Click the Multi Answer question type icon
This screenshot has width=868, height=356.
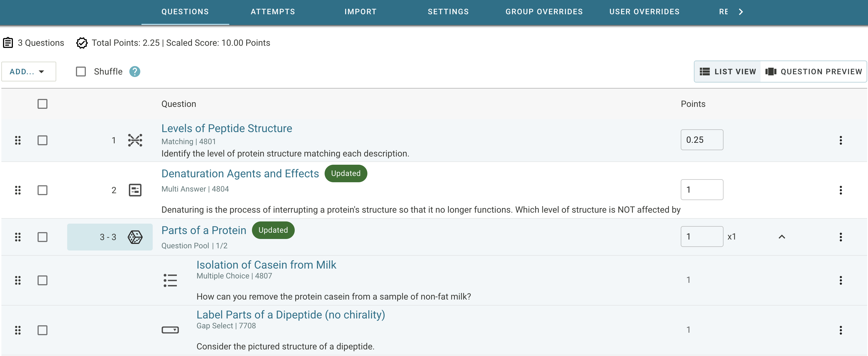[x=135, y=190]
